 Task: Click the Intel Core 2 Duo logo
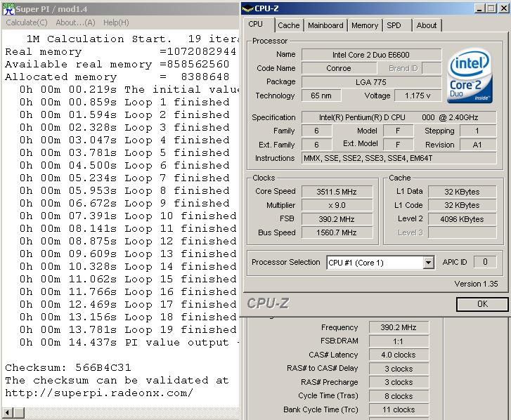pyautogui.click(x=470, y=77)
